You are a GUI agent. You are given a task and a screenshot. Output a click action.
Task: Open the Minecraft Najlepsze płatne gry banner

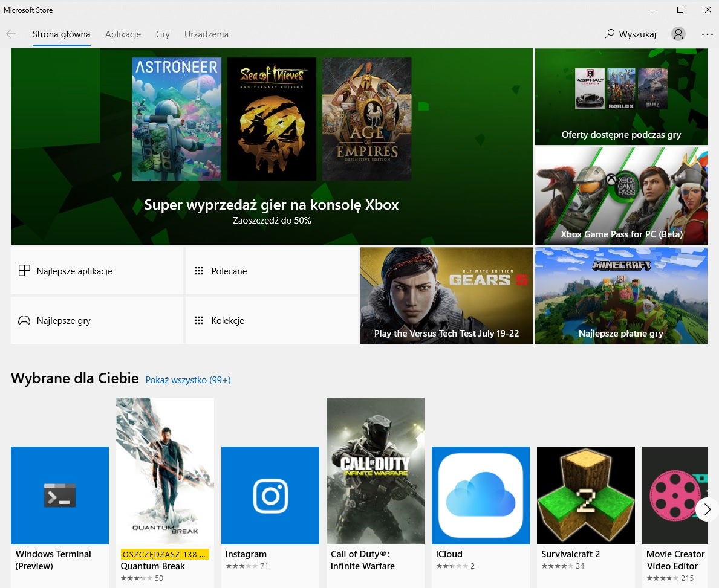(x=621, y=296)
